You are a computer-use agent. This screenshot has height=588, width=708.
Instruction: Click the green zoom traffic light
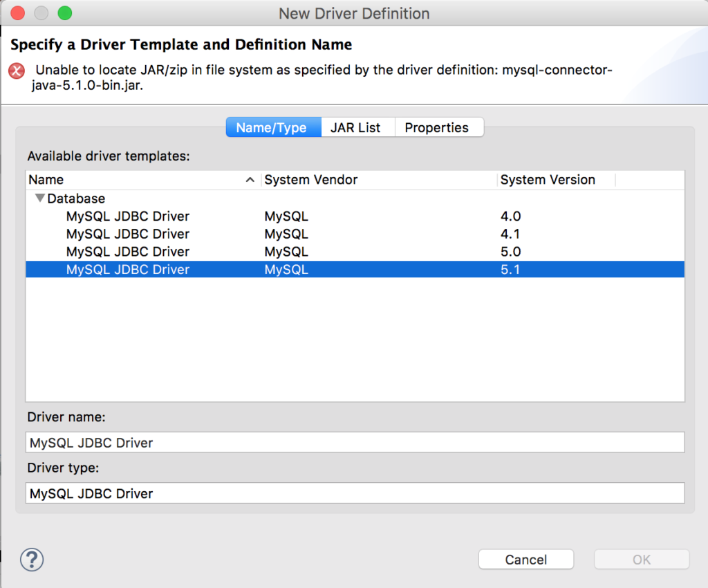64,12
